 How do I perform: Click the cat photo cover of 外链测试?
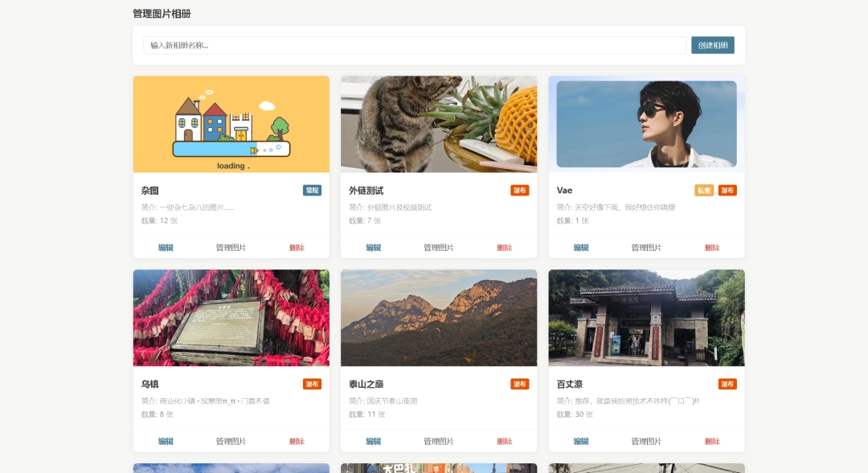tap(439, 124)
